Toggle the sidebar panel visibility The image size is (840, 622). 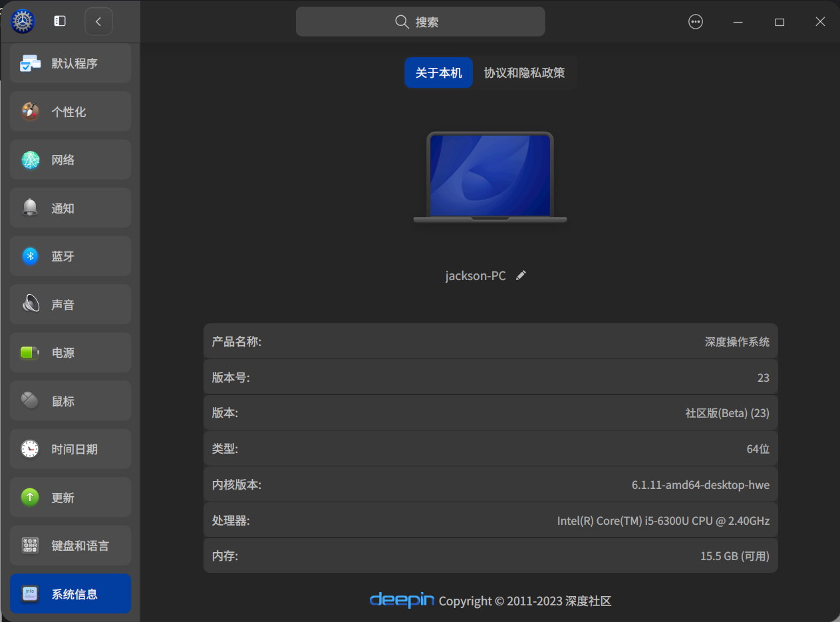click(59, 21)
